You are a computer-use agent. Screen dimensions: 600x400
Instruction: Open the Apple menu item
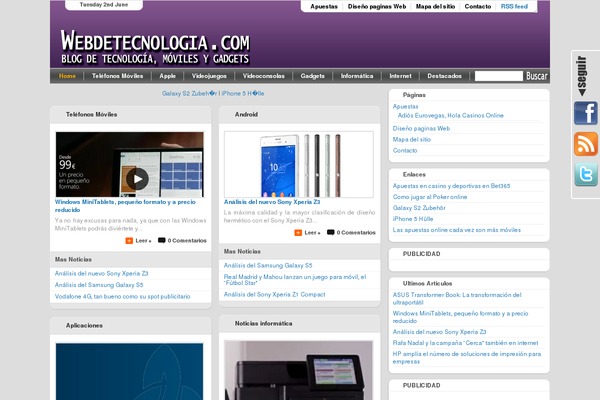click(168, 76)
